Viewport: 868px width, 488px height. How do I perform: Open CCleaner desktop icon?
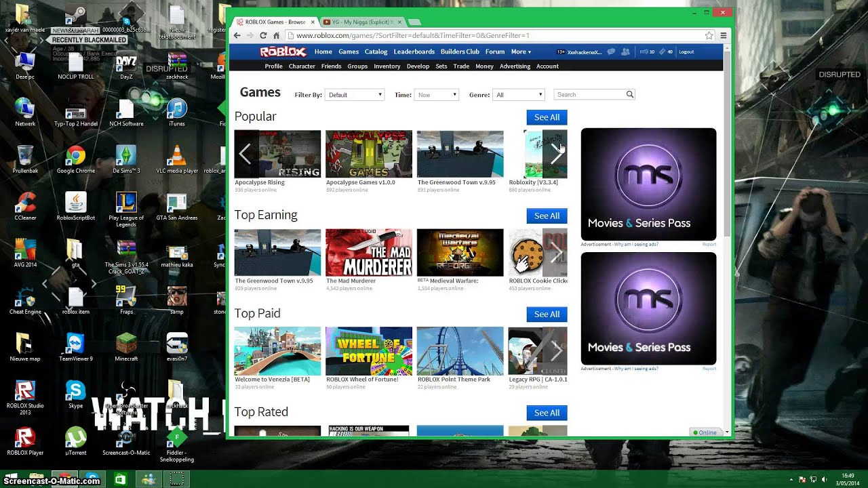(x=25, y=206)
